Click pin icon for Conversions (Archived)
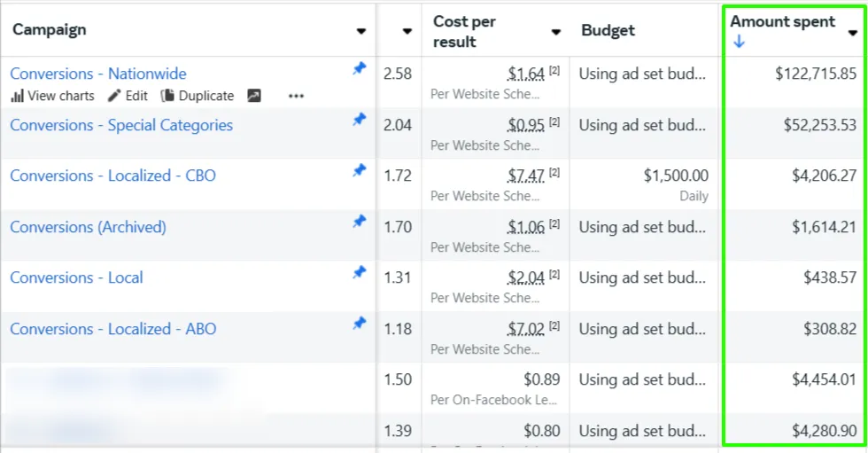This screenshot has width=868, height=453. (359, 222)
